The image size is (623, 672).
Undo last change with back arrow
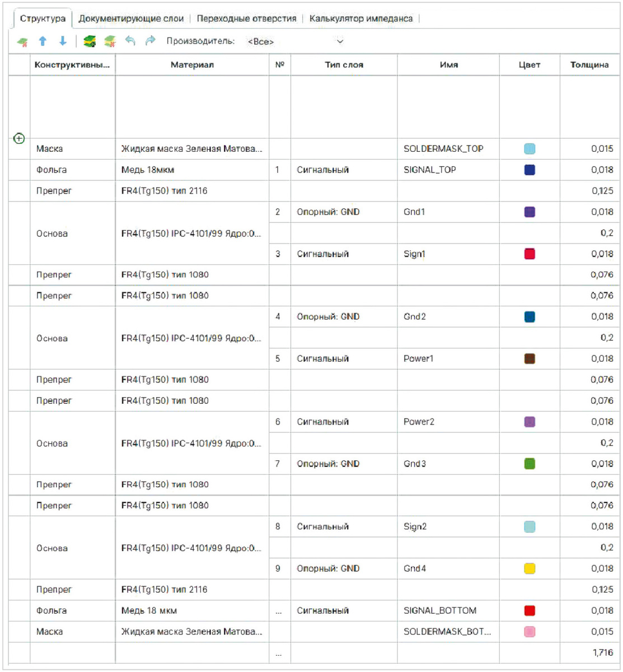[130, 41]
